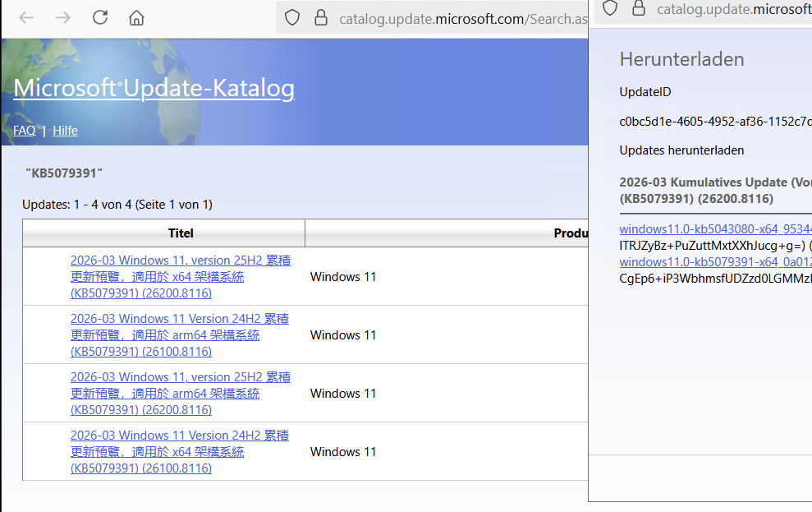Open the Hilfe link
This screenshot has height=512, width=812.
tap(66, 131)
